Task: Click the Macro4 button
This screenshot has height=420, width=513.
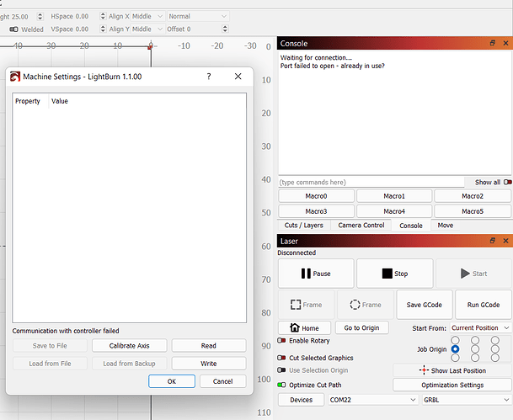Action: [x=394, y=211]
